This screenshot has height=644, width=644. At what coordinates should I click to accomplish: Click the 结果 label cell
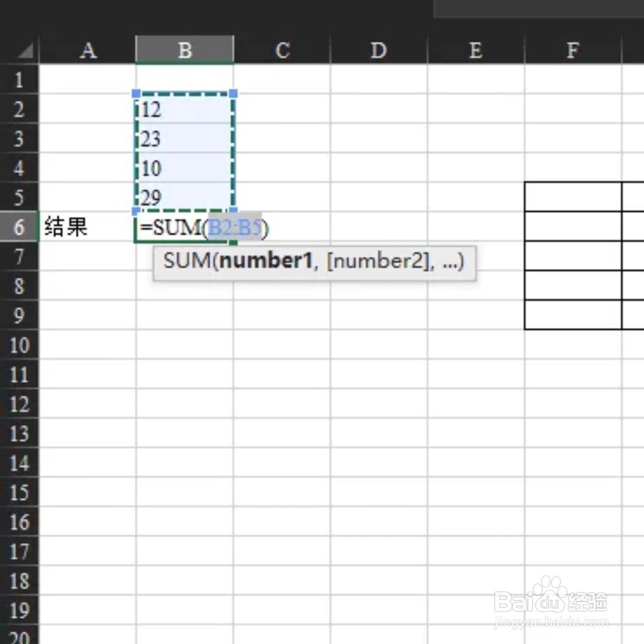88,227
